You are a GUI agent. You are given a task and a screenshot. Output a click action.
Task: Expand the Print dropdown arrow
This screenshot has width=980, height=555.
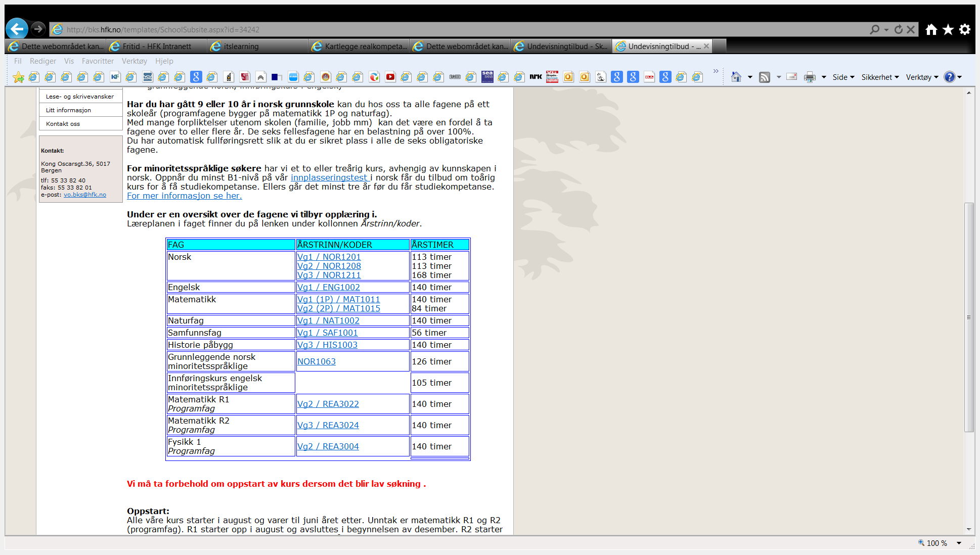(x=824, y=77)
